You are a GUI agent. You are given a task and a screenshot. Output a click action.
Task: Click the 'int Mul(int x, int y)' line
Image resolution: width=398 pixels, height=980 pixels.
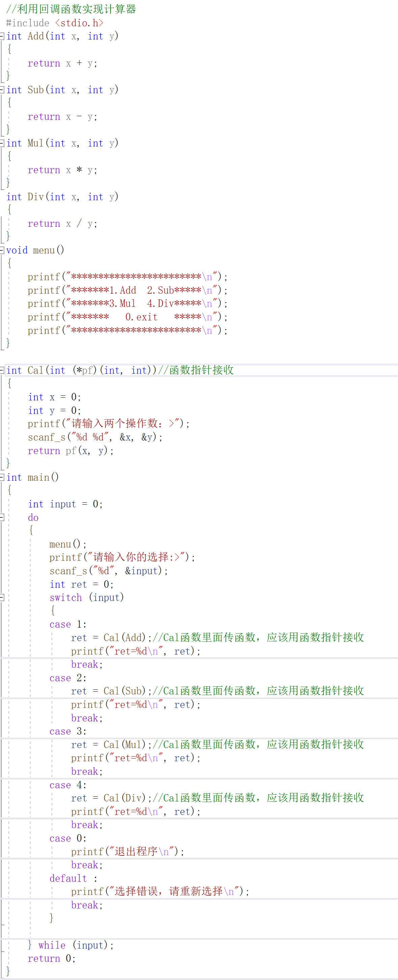point(62,143)
